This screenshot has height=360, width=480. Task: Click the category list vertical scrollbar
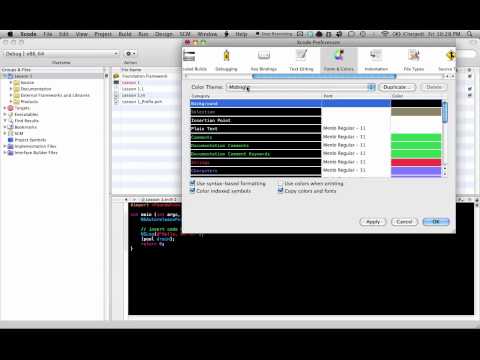[444, 112]
